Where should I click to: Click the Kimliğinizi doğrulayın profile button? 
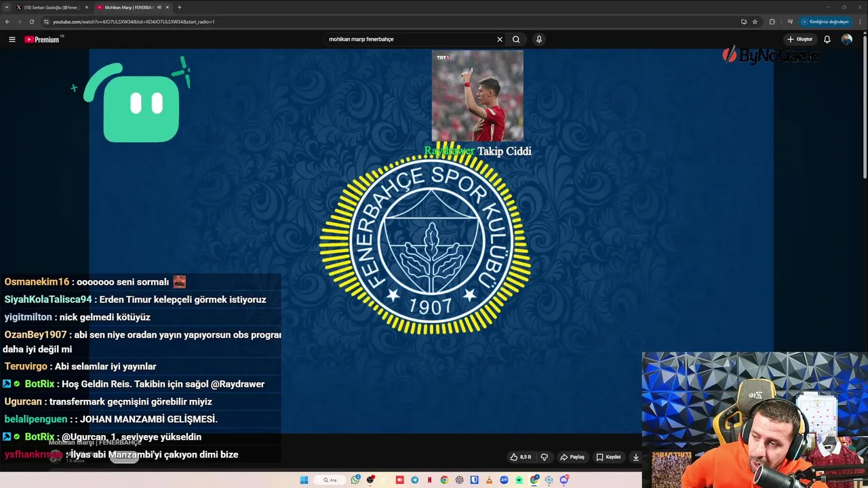(x=825, y=22)
